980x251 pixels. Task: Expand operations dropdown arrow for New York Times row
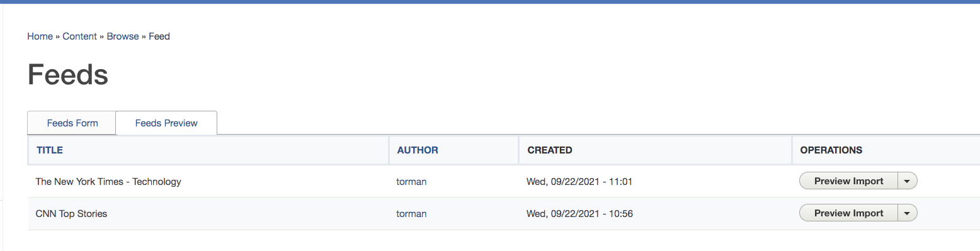(907, 181)
